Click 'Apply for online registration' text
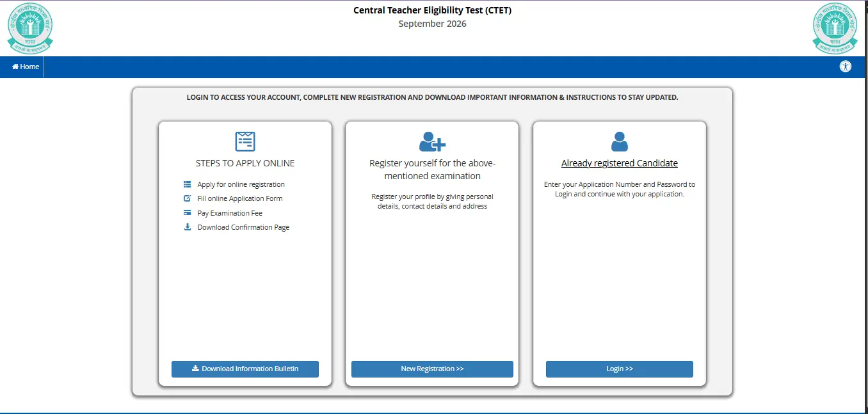 (x=241, y=184)
